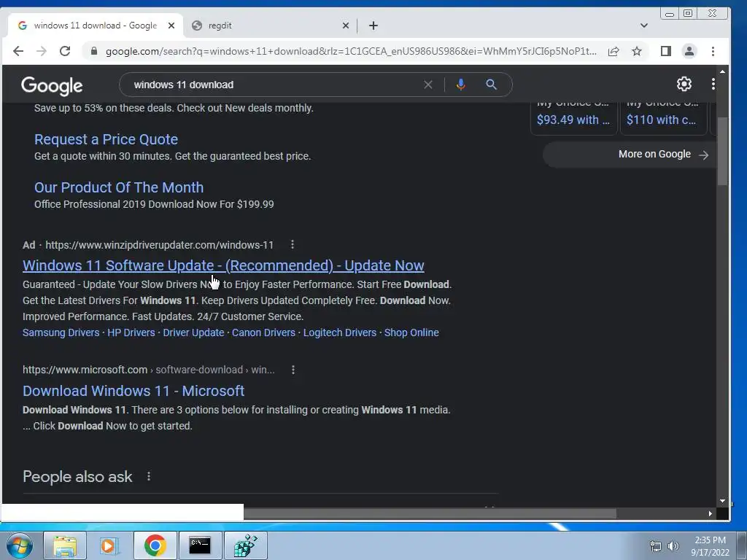This screenshot has width=747, height=560.
Task: Open Windows 11 Software Update ad link
Action: 223,265
